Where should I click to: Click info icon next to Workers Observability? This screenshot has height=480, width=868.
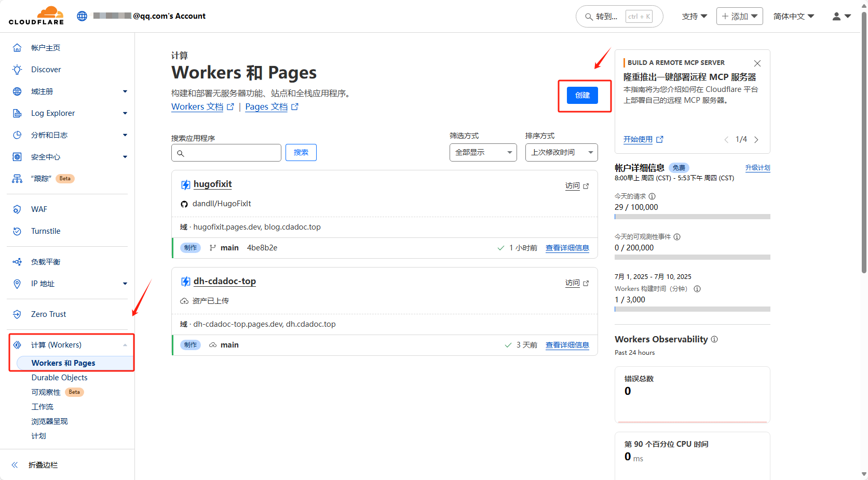click(714, 339)
